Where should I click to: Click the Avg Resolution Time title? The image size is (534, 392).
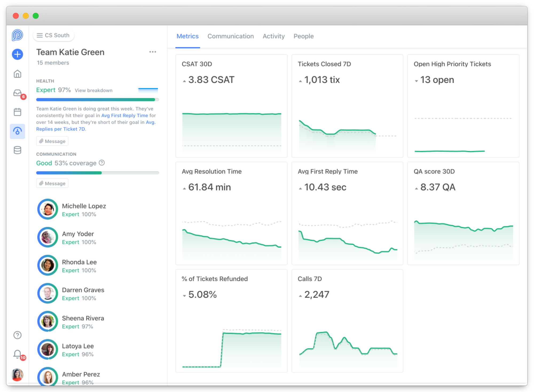click(211, 171)
